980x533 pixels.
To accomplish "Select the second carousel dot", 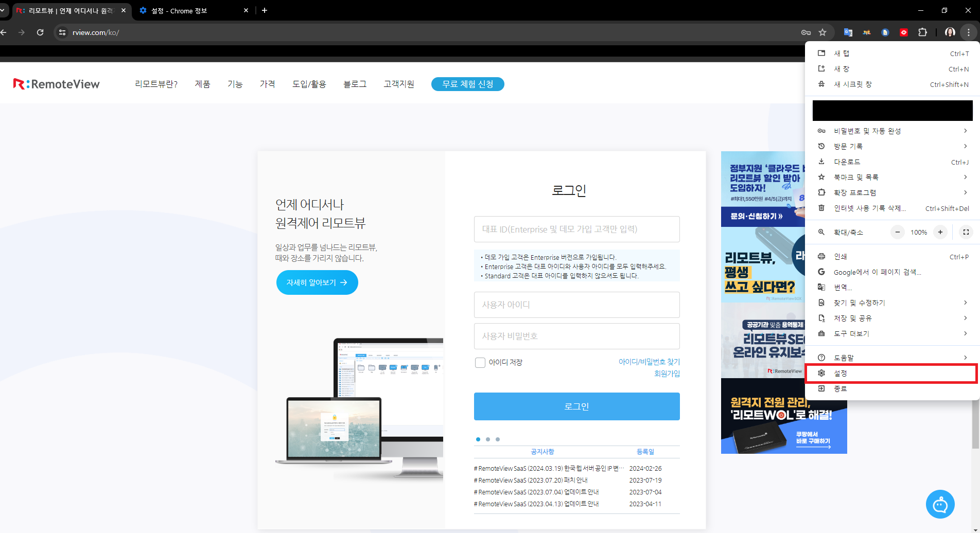I will 488,439.
